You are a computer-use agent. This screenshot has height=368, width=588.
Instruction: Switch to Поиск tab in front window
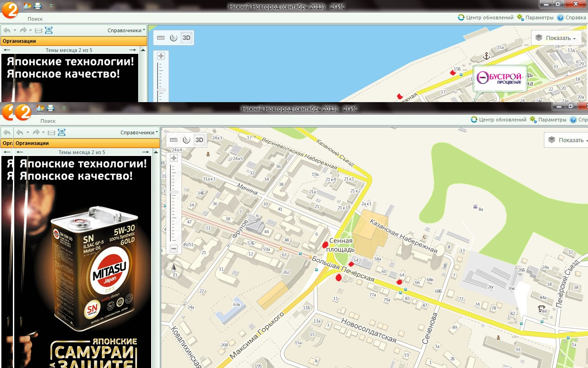pos(48,121)
